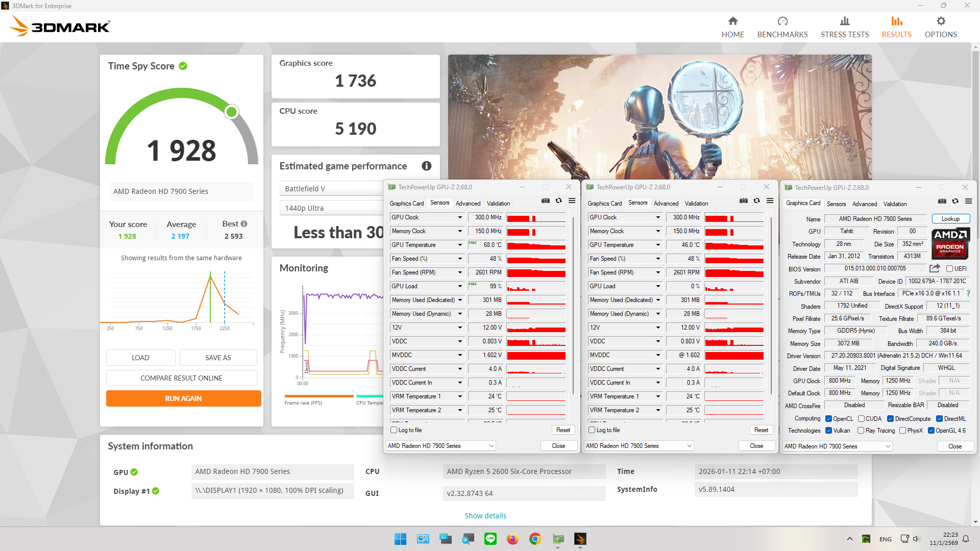Screen dimensions: 980x551
Task: Toggle the Ray Tracing checkbox
Action: [861, 431]
